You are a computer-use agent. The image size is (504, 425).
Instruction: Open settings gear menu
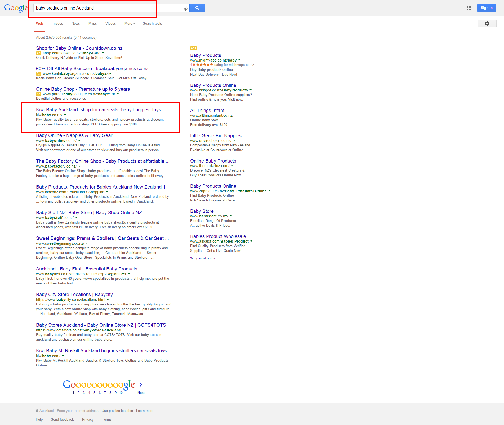(x=487, y=24)
